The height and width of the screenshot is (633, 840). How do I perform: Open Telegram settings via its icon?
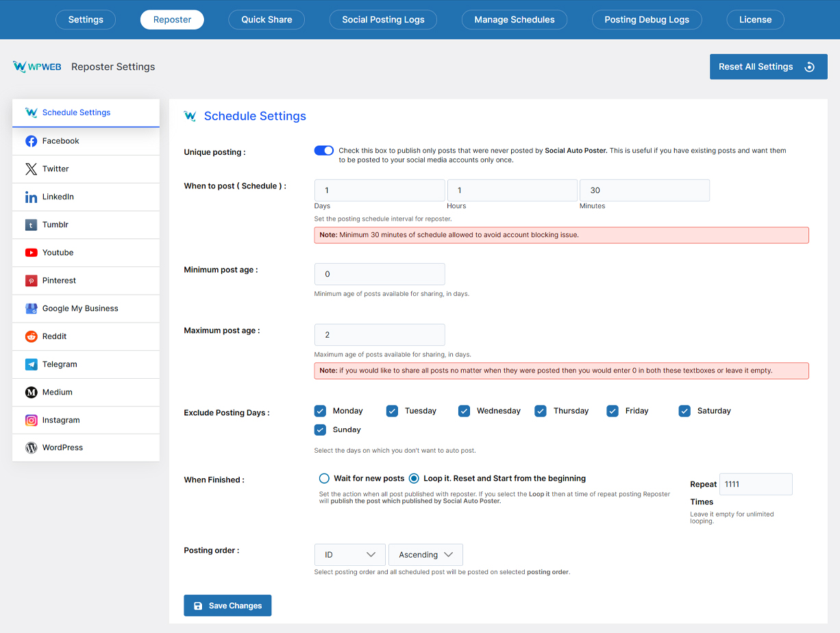coord(31,364)
